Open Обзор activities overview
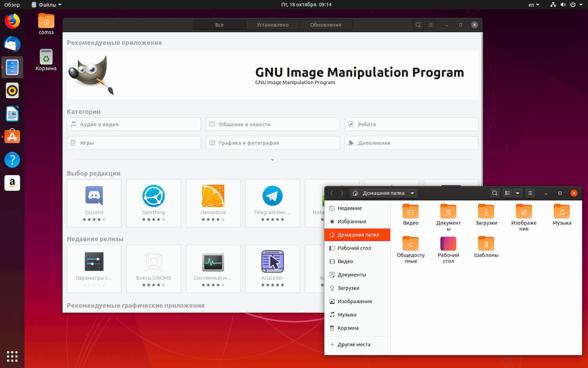The width and height of the screenshot is (588, 368). (x=12, y=5)
